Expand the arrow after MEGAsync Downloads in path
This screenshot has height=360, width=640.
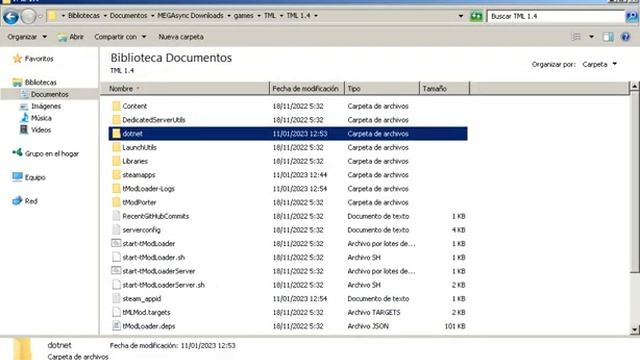(229, 16)
